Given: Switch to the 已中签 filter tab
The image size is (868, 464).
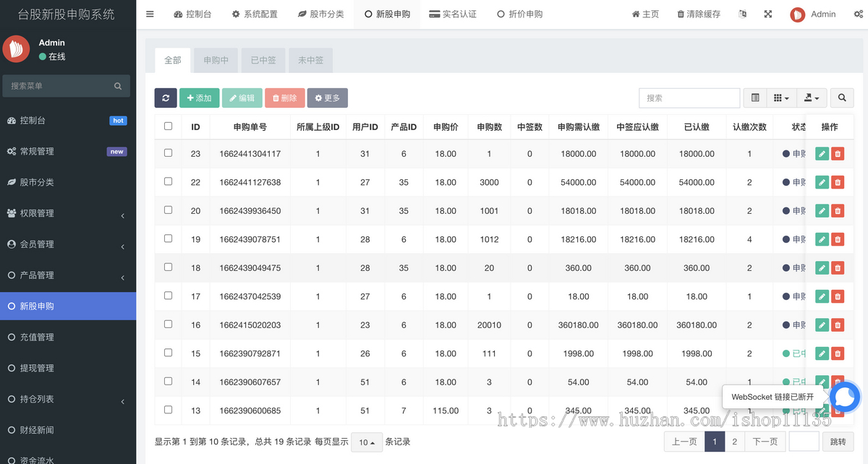Looking at the screenshot, I should [x=263, y=60].
